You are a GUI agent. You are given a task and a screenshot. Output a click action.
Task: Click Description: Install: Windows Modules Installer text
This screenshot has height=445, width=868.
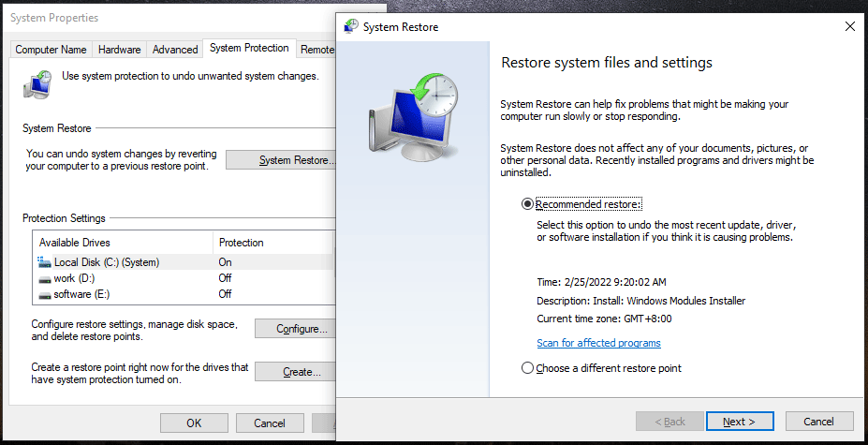pyautogui.click(x=641, y=301)
